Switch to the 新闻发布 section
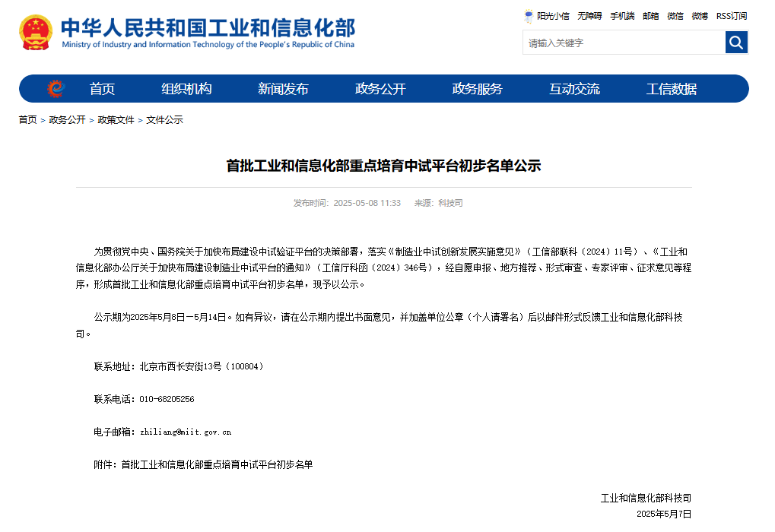This screenshot has width=775, height=532. coord(283,88)
